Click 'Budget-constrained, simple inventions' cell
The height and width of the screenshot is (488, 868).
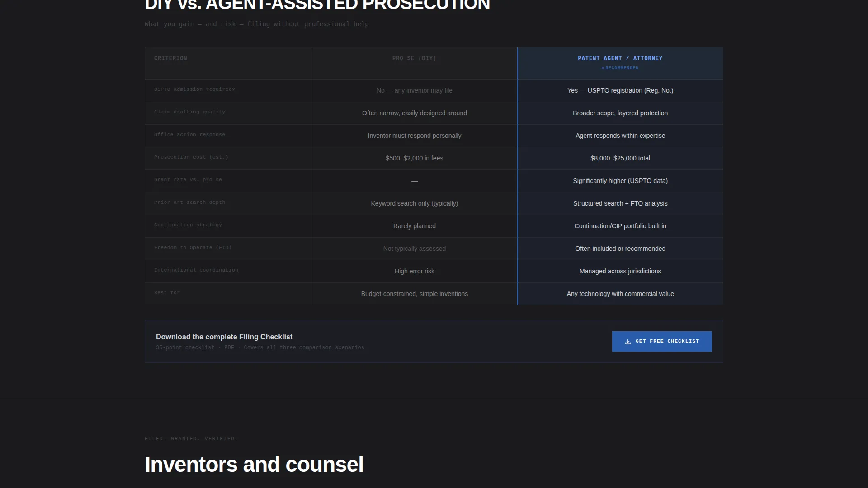coord(415,294)
